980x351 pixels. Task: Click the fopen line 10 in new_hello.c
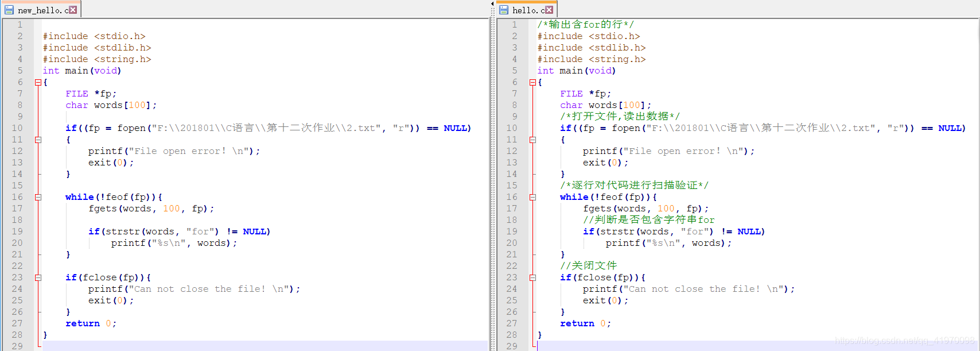pyautogui.click(x=268, y=128)
